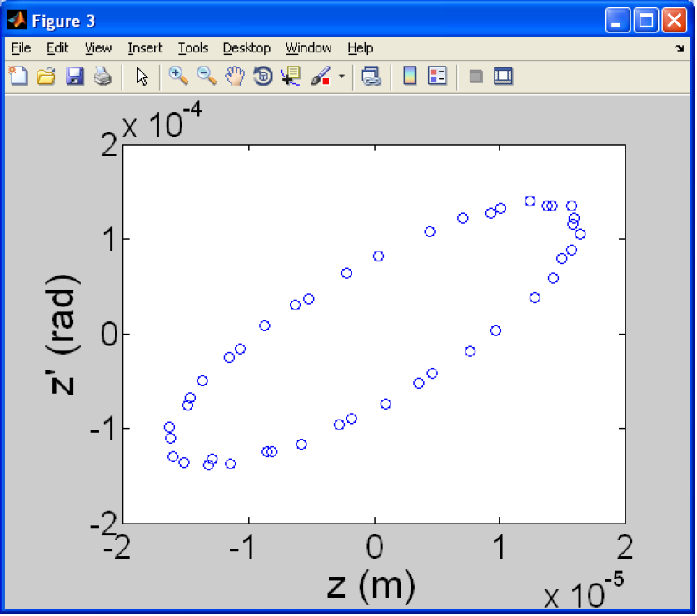The width and height of the screenshot is (697, 616).
Task: Save the figure with the floppy disk icon
Action: coord(75,76)
